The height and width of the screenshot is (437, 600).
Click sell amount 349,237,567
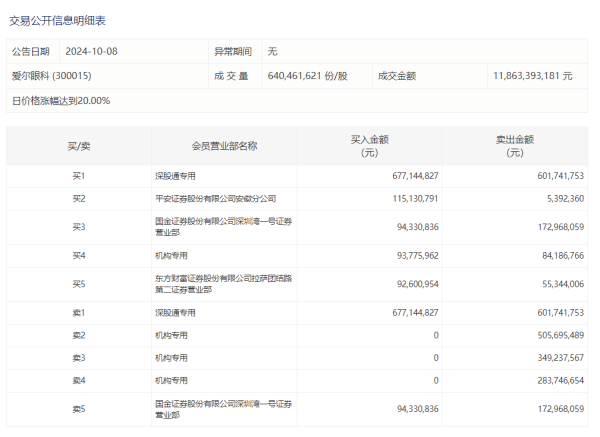(x=561, y=358)
